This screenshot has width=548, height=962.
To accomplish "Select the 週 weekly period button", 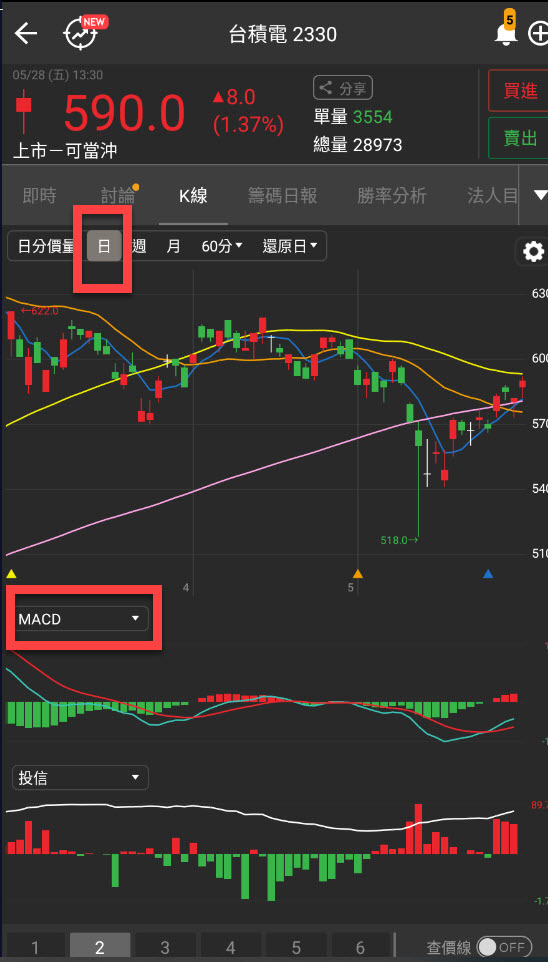I will click(139, 247).
